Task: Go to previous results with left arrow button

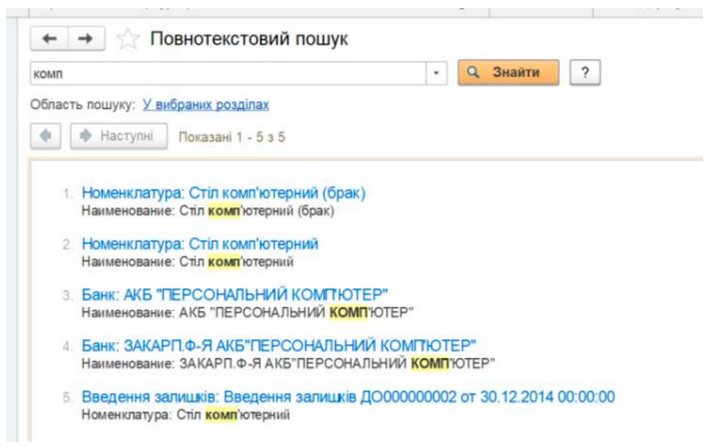Action: [x=49, y=135]
